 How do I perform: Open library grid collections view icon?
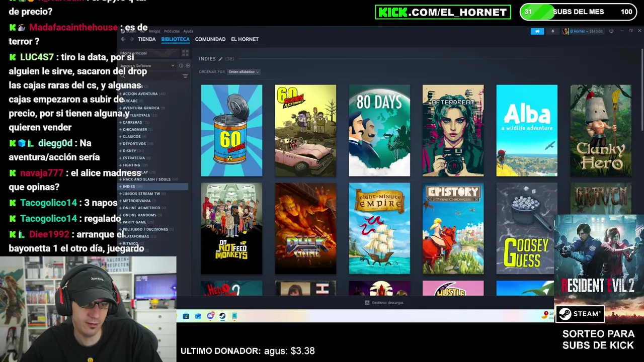185,53
